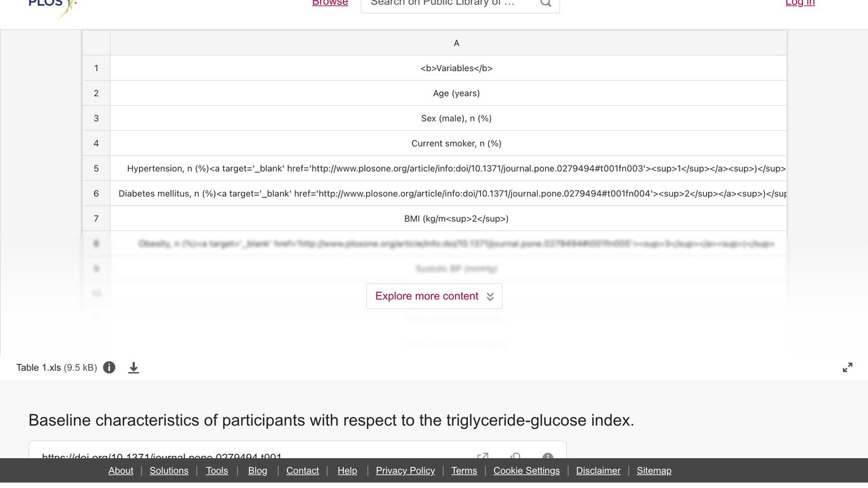Click the 'Table 1.xls' file name
Image resolution: width=868 pixels, height=488 pixels.
pos(39,367)
